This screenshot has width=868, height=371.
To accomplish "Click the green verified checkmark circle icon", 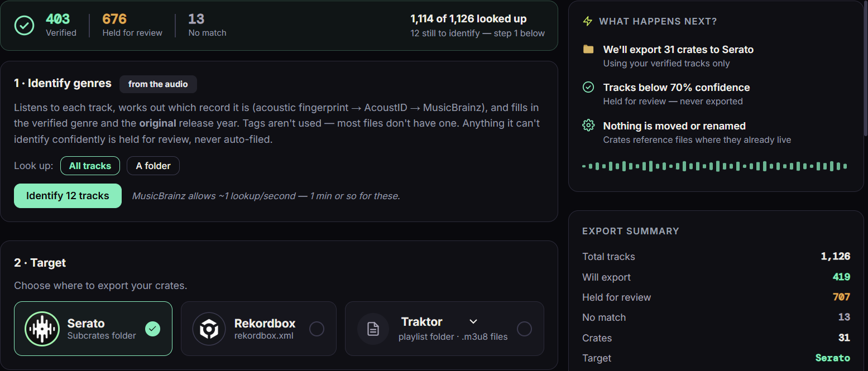I will click(x=24, y=25).
